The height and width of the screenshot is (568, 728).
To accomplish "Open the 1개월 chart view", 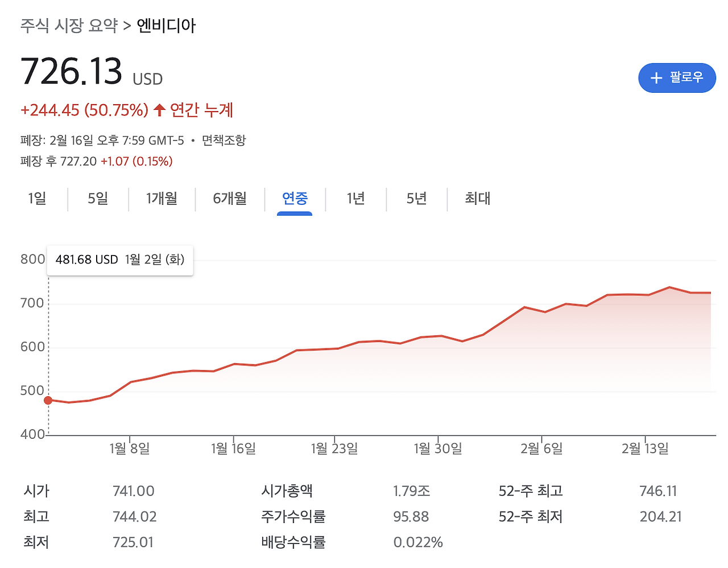I will 162,199.
